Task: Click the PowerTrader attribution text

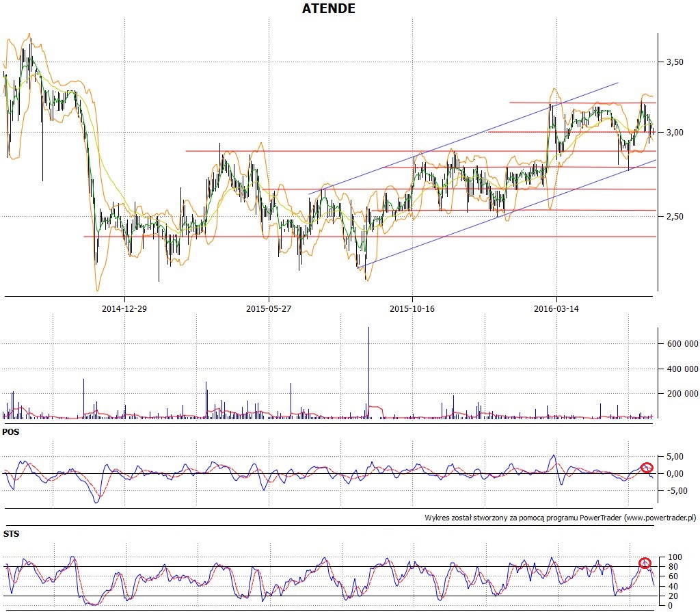Action: tap(561, 518)
